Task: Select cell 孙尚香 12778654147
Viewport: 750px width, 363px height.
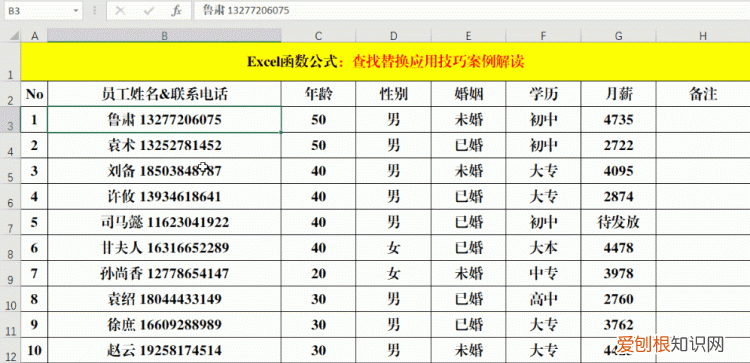Action: (x=164, y=273)
